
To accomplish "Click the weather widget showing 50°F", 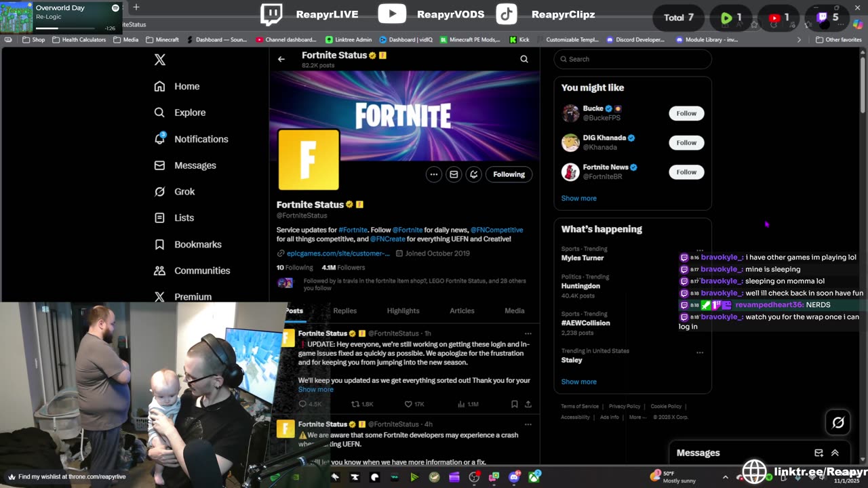I will pos(673,476).
